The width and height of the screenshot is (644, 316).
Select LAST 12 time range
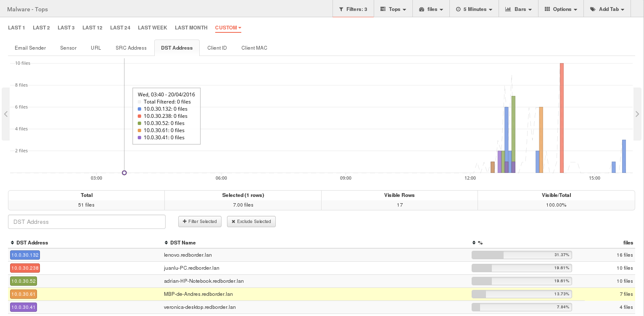click(92, 28)
